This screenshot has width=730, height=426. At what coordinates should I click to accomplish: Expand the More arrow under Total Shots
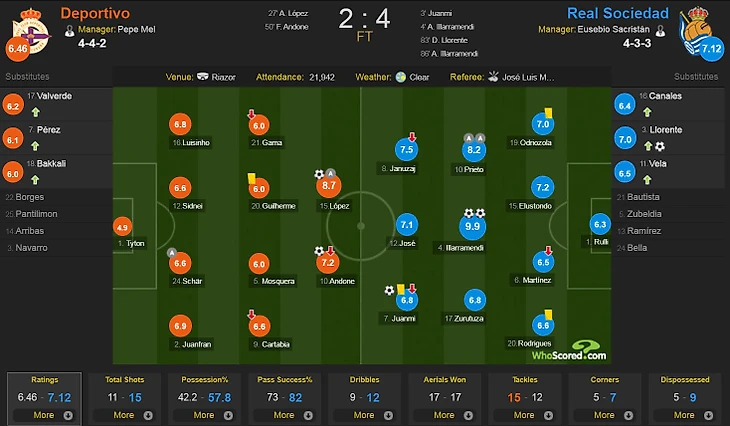point(128,414)
